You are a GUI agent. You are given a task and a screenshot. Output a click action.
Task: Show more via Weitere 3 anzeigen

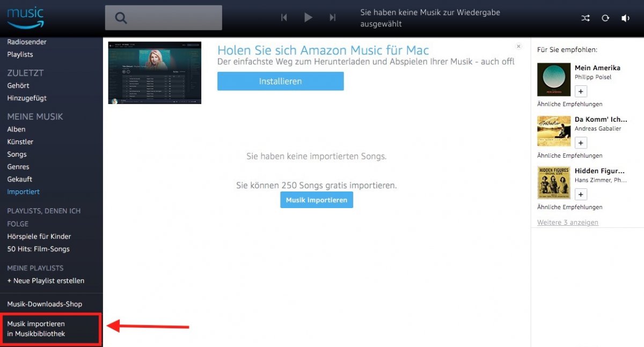568,223
